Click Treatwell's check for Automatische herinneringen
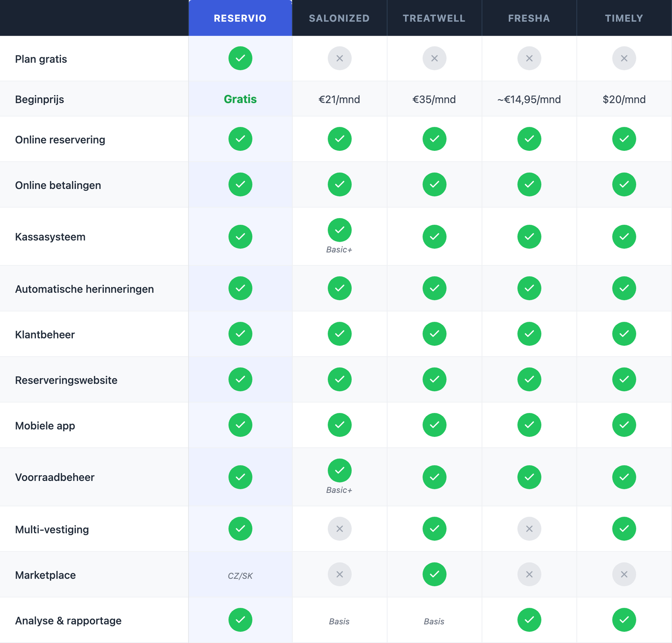The image size is (672, 643). pyautogui.click(x=434, y=288)
